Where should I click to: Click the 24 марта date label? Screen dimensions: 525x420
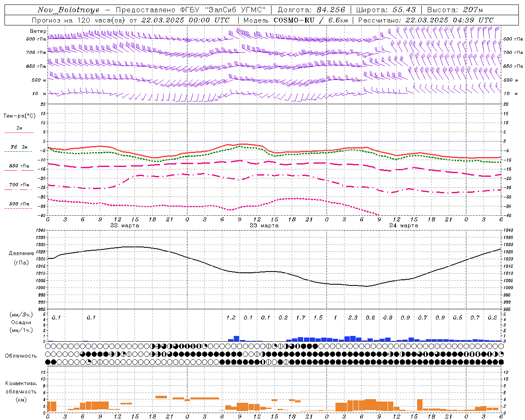click(404, 226)
